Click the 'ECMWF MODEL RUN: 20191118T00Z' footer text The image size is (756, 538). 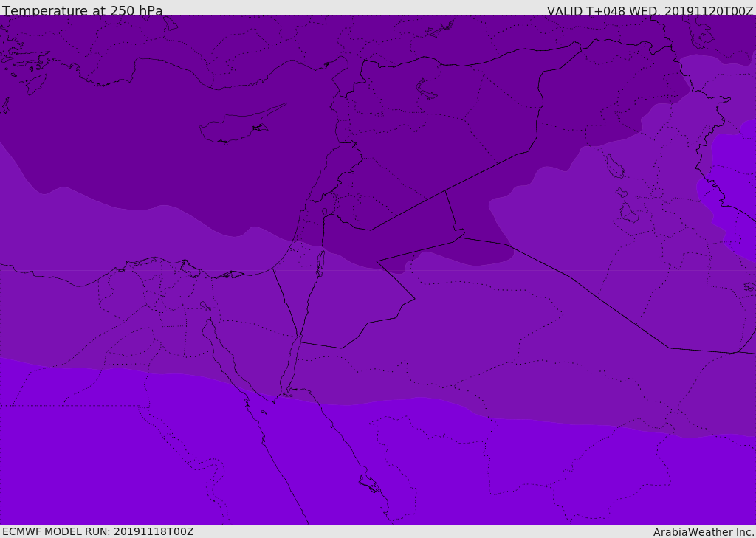[98, 531]
